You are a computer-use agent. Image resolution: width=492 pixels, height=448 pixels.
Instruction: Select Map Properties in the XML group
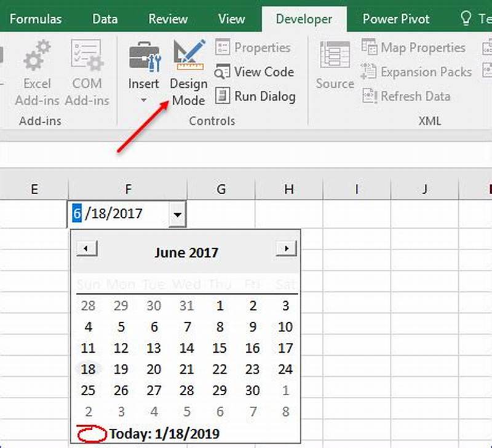414,47
